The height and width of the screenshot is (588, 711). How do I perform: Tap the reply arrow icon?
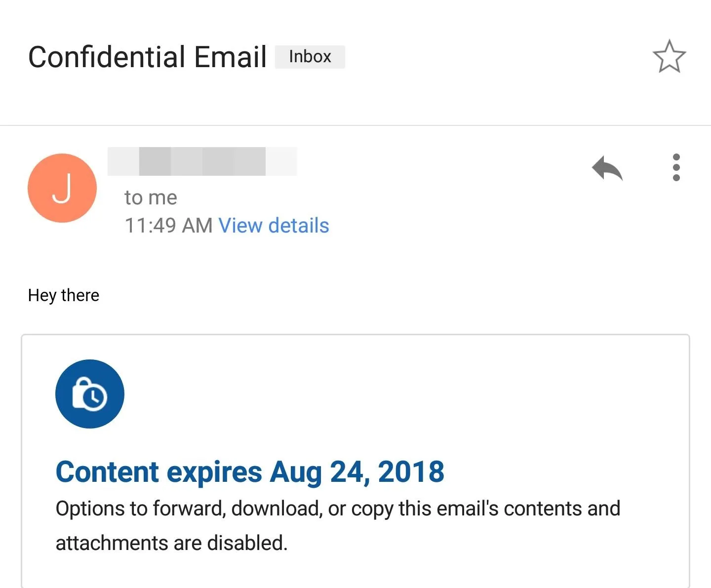click(x=607, y=168)
